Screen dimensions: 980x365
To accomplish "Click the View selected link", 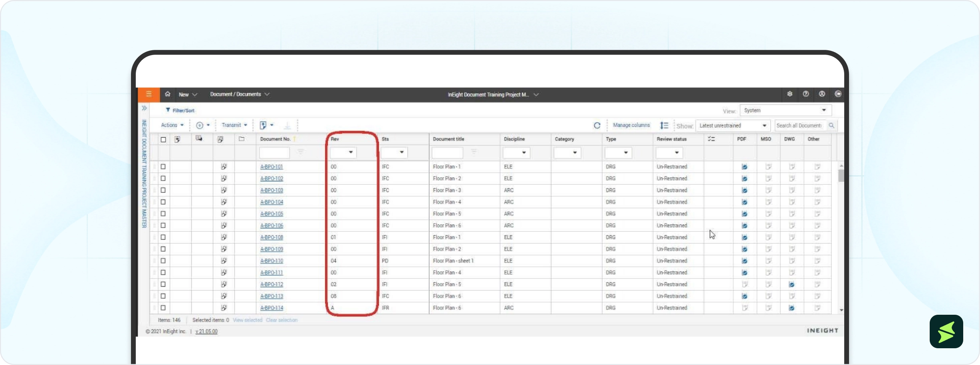I will (x=248, y=320).
